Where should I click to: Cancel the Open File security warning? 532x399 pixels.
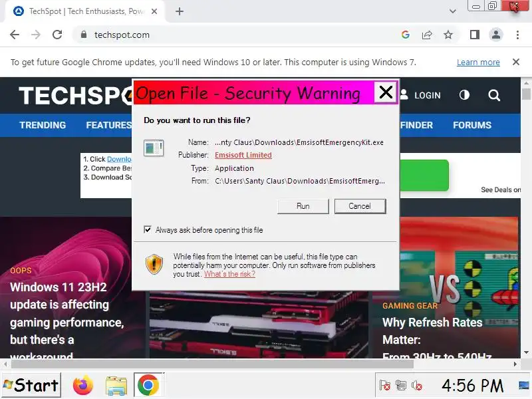tap(360, 206)
